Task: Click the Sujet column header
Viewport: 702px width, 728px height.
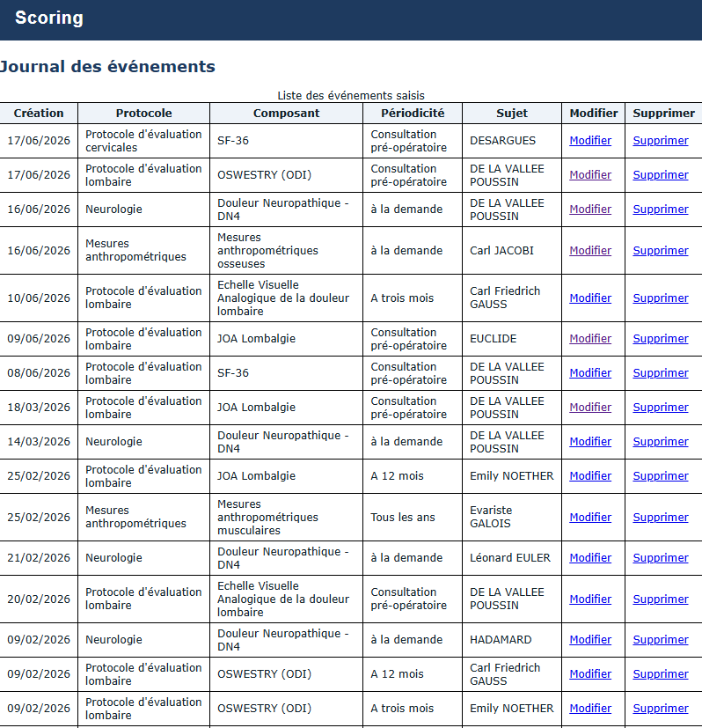Action: tap(512, 114)
